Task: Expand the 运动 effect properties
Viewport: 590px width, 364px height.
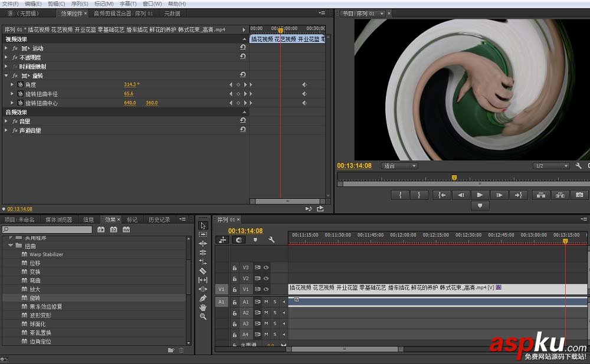Action: click(6, 48)
